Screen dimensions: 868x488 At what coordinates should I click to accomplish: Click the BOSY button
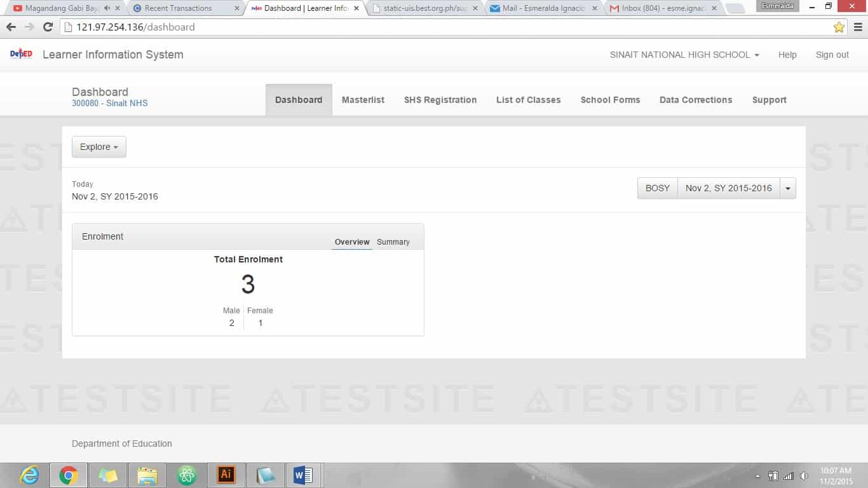tap(657, 188)
